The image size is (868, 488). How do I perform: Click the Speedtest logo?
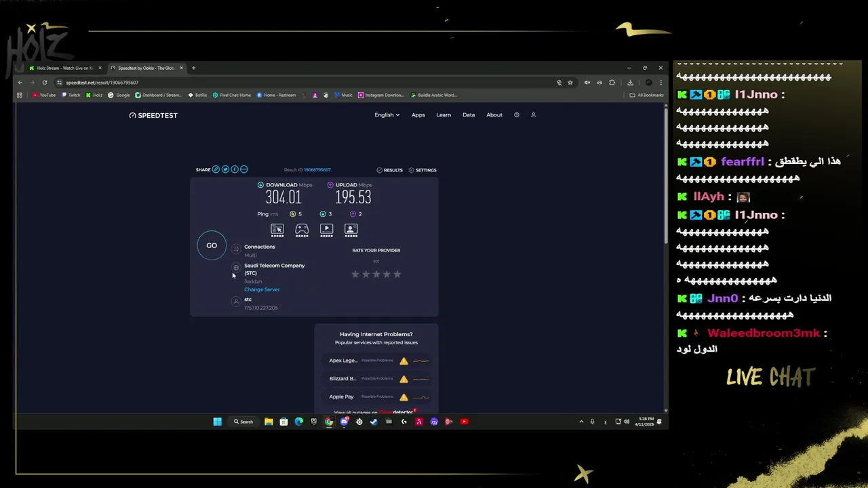(153, 115)
